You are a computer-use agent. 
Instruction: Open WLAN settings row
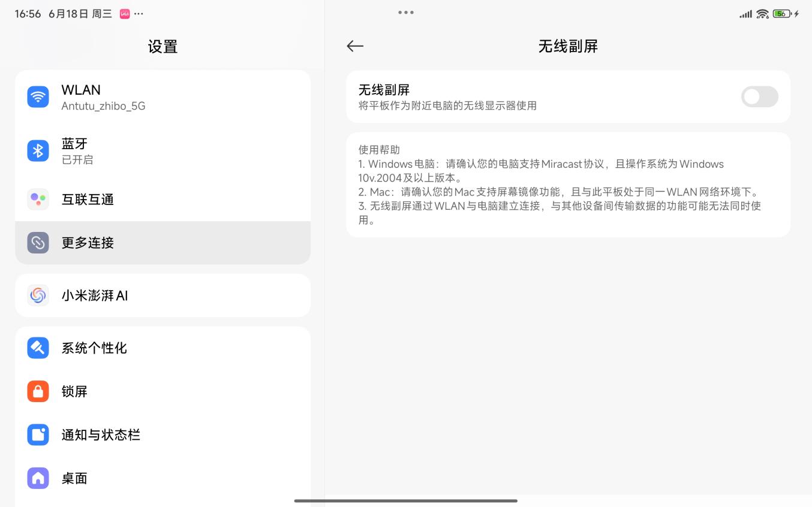coord(163,97)
